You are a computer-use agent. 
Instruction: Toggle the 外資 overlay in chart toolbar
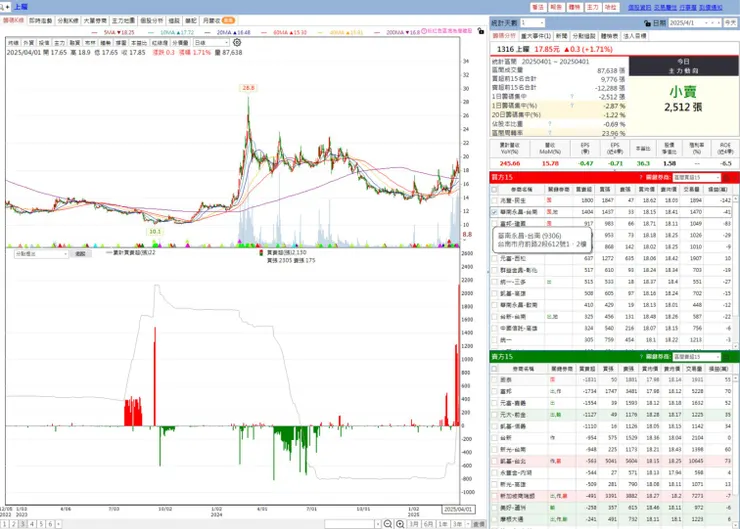coord(28,42)
